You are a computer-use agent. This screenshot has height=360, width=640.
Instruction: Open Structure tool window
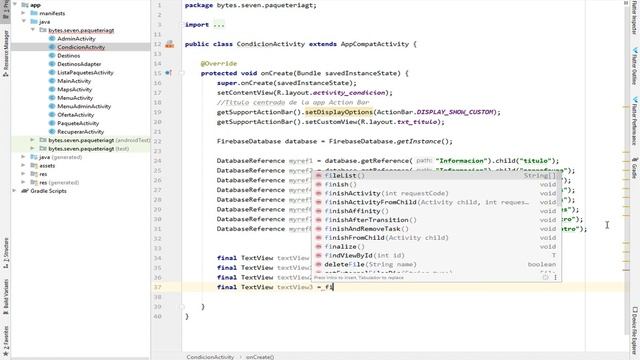click(5, 253)
